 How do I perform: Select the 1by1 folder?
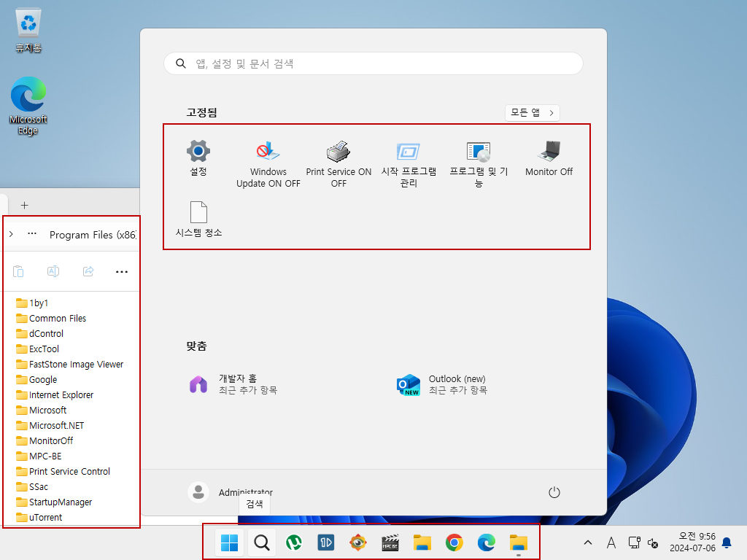[32, 303]
